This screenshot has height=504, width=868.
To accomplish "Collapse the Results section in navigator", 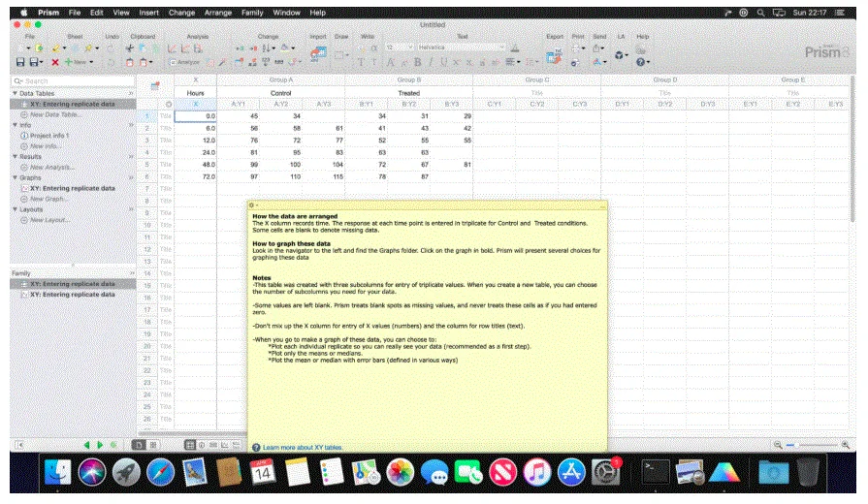I will coord(15,157).
